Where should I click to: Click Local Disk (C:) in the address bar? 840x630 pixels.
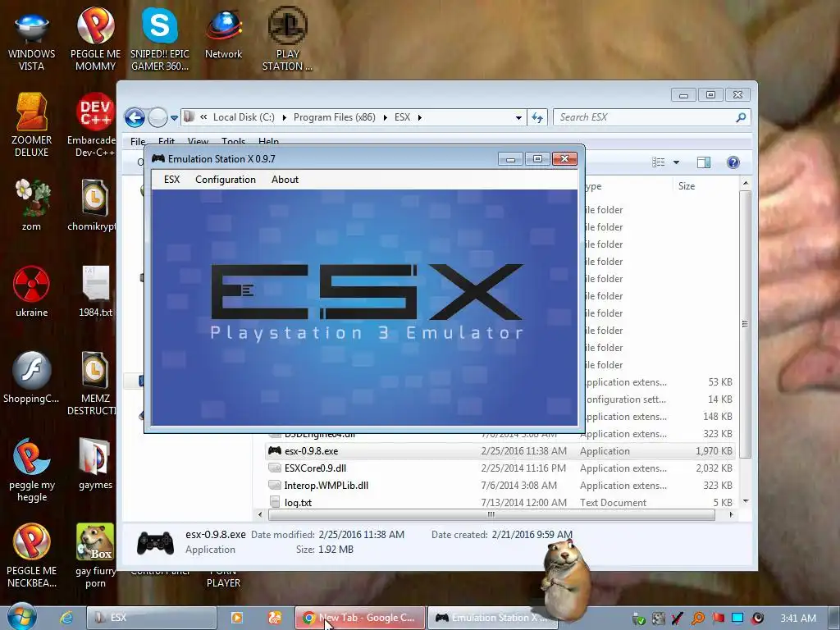pos(244,117)
